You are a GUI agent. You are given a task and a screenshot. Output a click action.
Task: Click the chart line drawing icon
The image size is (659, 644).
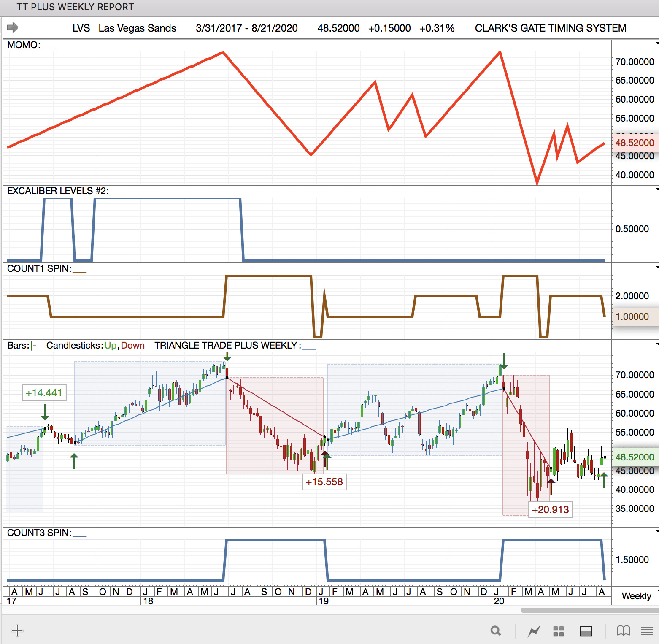[534, 631]
